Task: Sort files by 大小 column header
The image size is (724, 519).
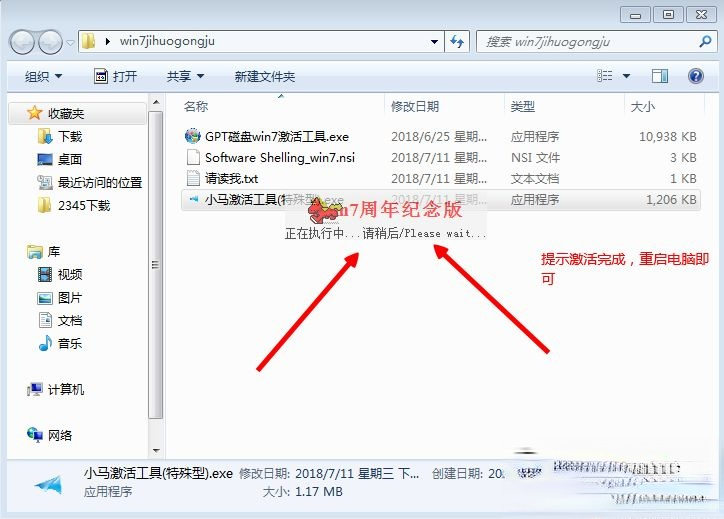Action: (x=643, y=107)
